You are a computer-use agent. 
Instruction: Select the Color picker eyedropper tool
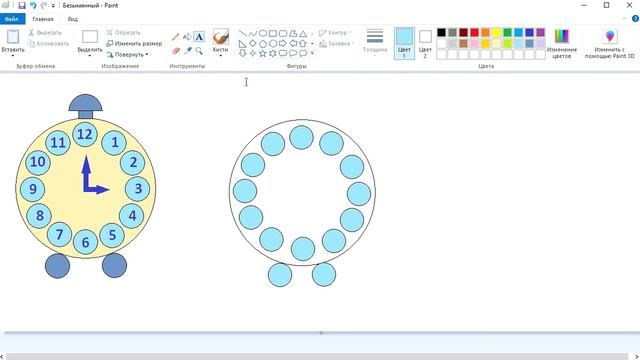tap(187, 51)
